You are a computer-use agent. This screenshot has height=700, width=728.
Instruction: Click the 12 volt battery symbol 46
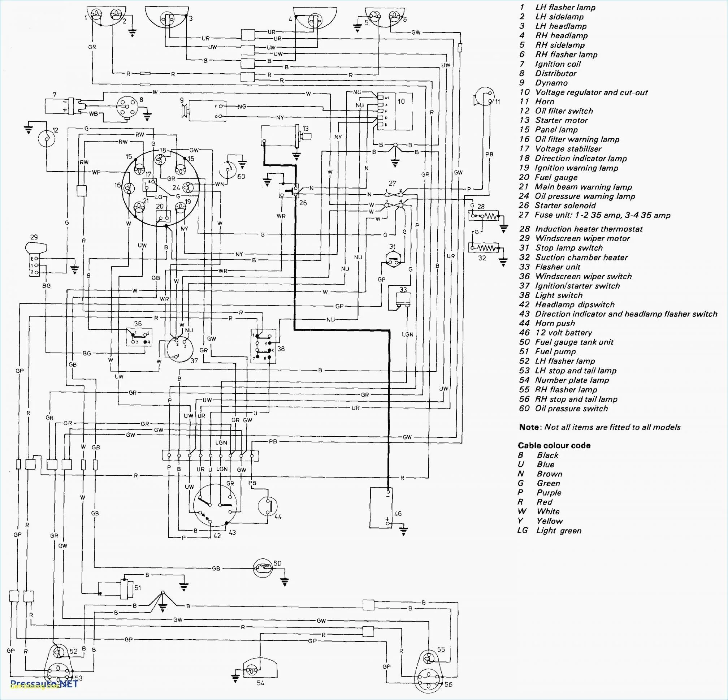click(x=381, y=507)
